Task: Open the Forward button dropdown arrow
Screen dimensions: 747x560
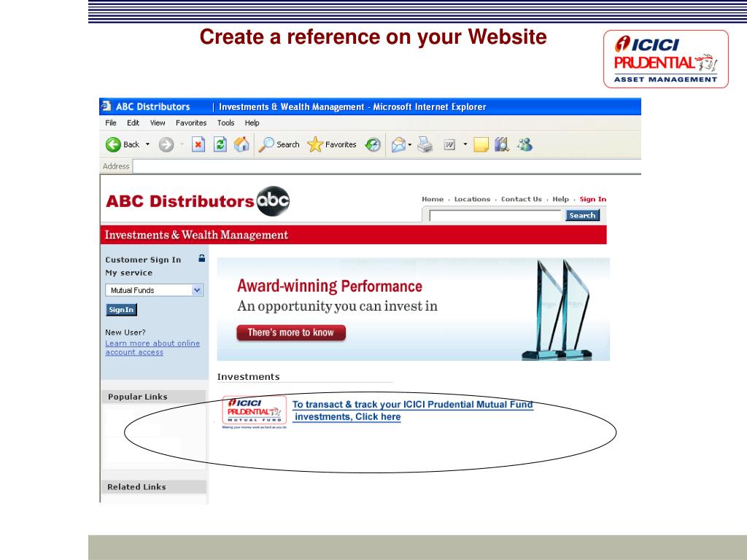Action: (182, 144)
